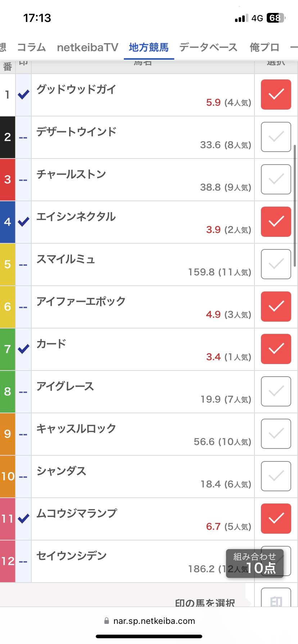Uncheck selection box for グッドウッドガイ
This screenshot has width=298, height=644.
[x=276, y=95]
